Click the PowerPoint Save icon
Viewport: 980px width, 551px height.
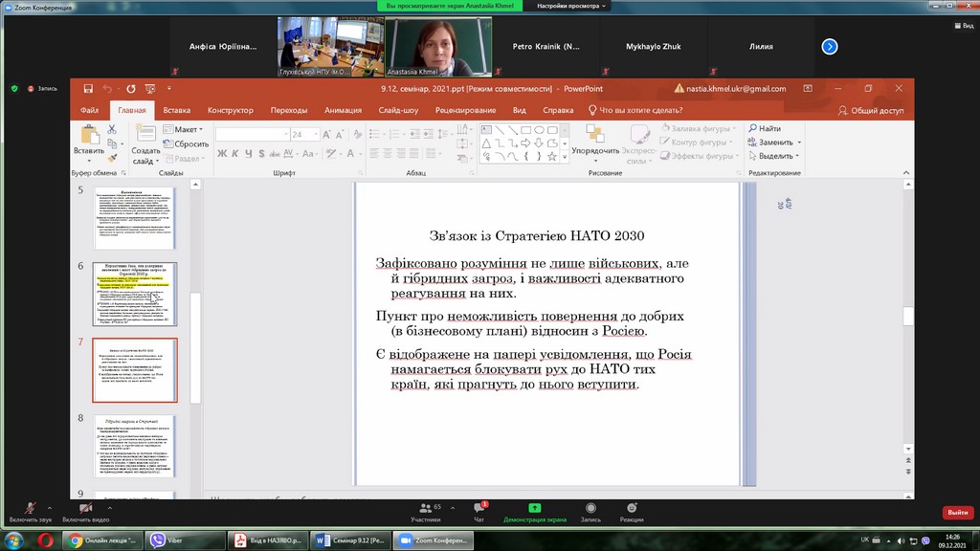click(88, 89)
